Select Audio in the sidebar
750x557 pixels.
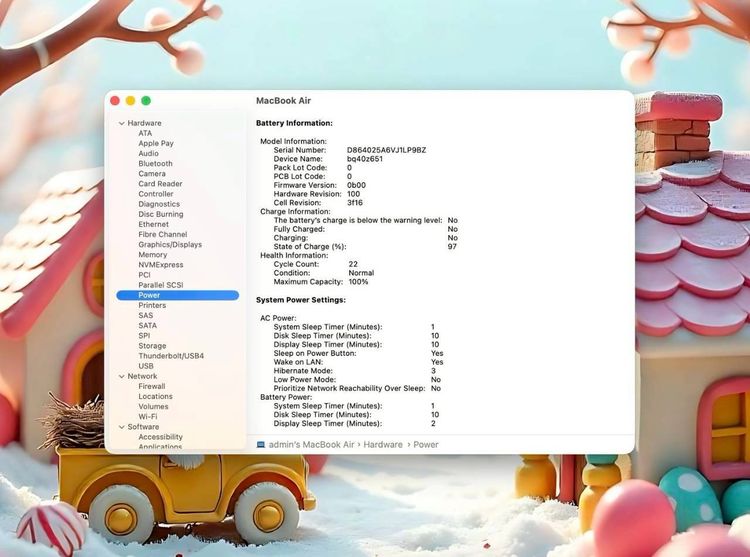148,153
